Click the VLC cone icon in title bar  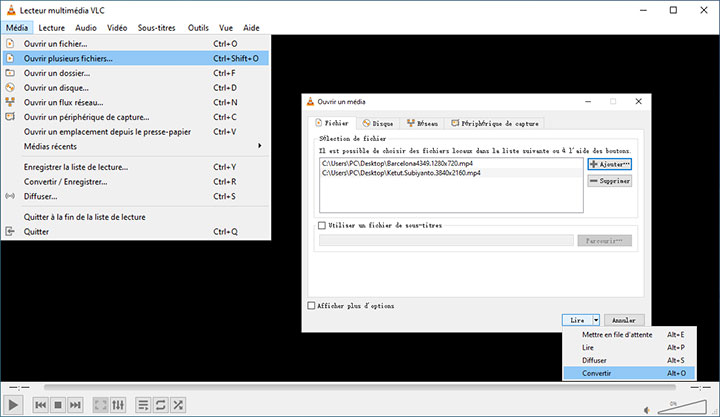[x=11, y=10]
